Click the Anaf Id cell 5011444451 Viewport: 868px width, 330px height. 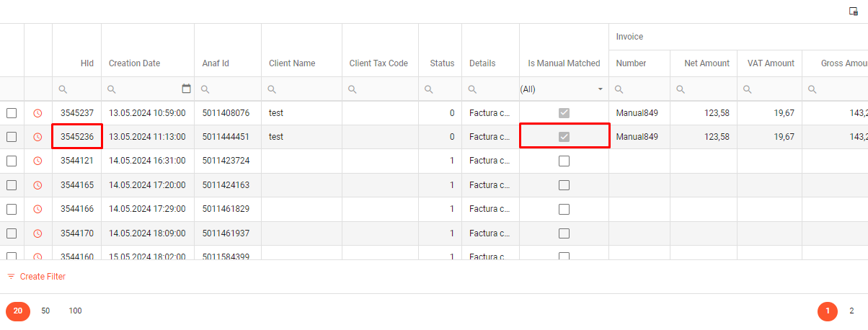(x=228, y=137)
